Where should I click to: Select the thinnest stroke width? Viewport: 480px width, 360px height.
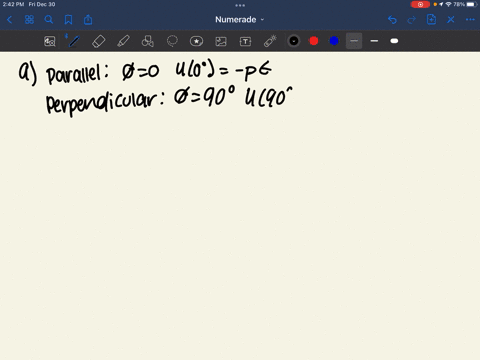354,41
